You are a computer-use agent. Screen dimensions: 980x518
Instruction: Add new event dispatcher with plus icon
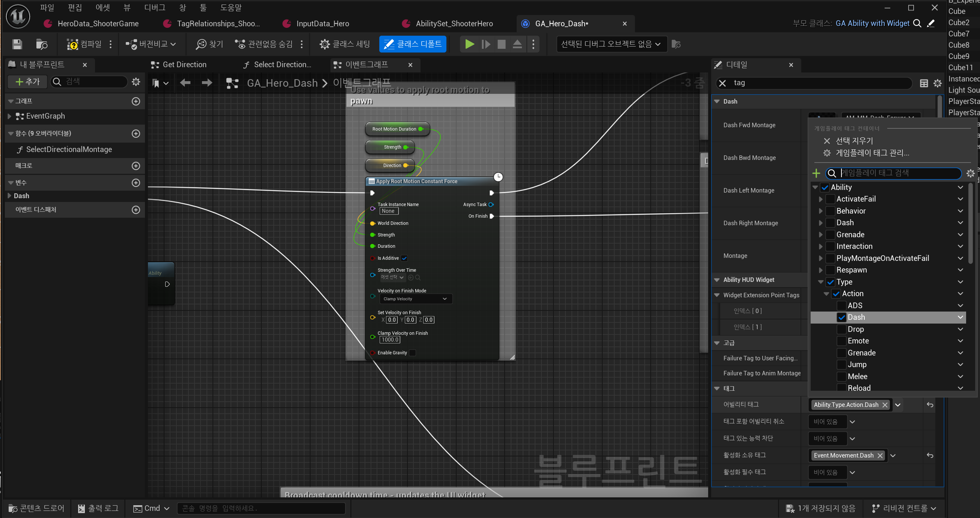136,209
